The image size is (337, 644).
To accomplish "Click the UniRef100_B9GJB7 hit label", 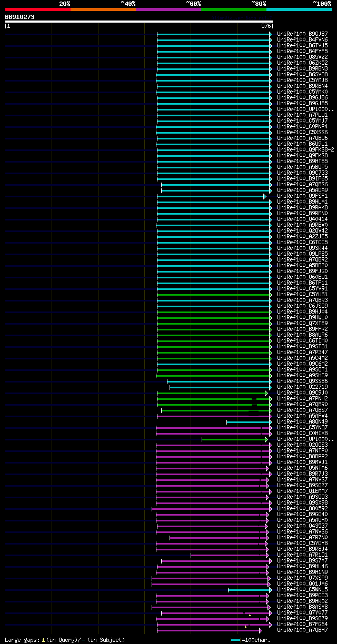I will coord(302,34).
